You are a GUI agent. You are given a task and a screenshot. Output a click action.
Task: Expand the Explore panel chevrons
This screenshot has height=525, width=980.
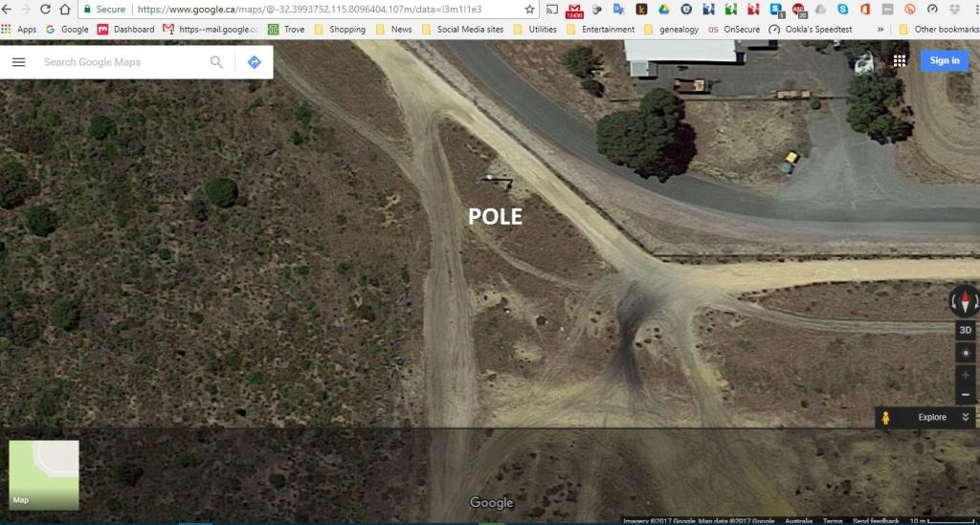(966, 417)
